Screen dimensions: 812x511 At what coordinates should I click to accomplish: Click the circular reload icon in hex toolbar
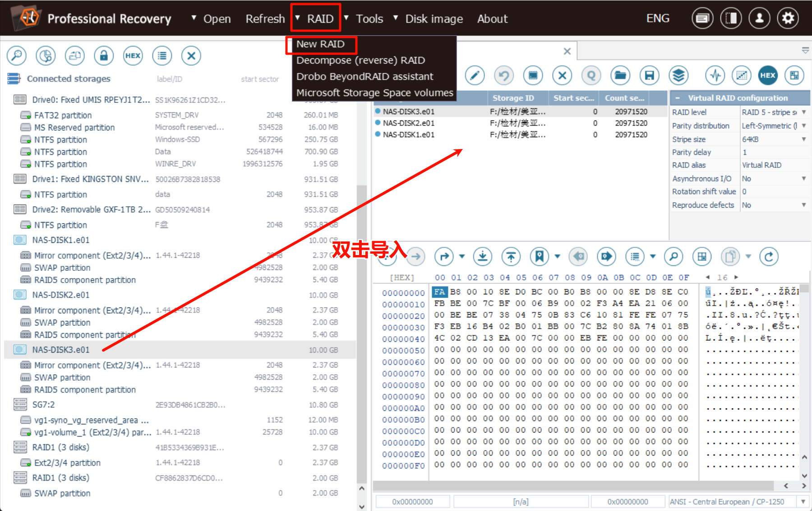click(x=769, y=257)
